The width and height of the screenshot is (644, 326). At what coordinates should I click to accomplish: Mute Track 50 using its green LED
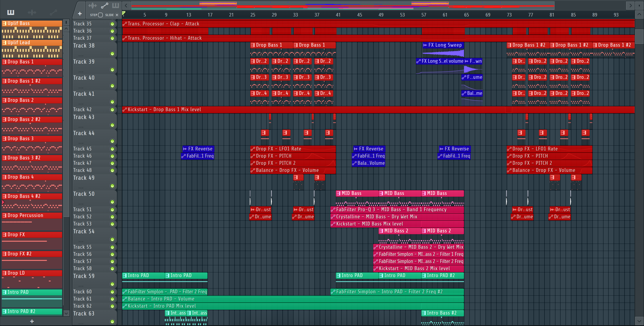pos(112,202)
